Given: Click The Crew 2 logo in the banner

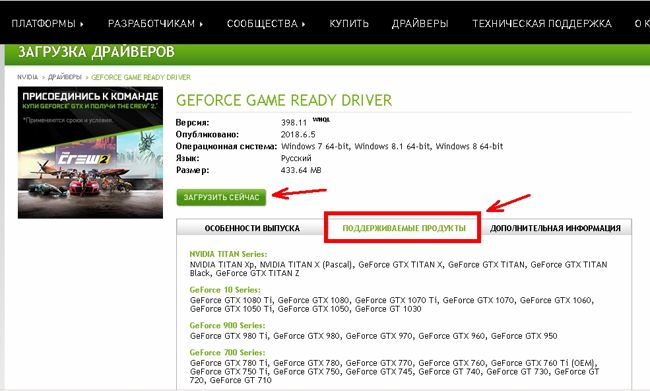Looking at the screenshot, I should (84, 159).
